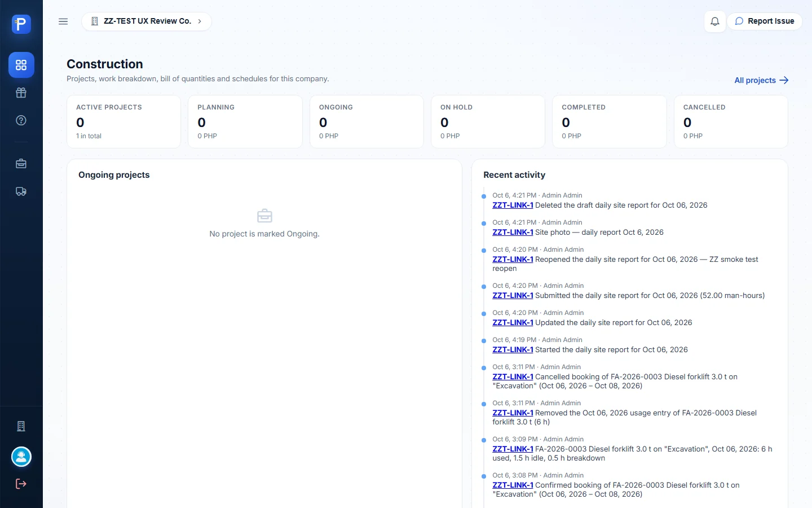Open the notifications bell icon
This screenshot has width=812, height=508.
(x=715, y=21)
